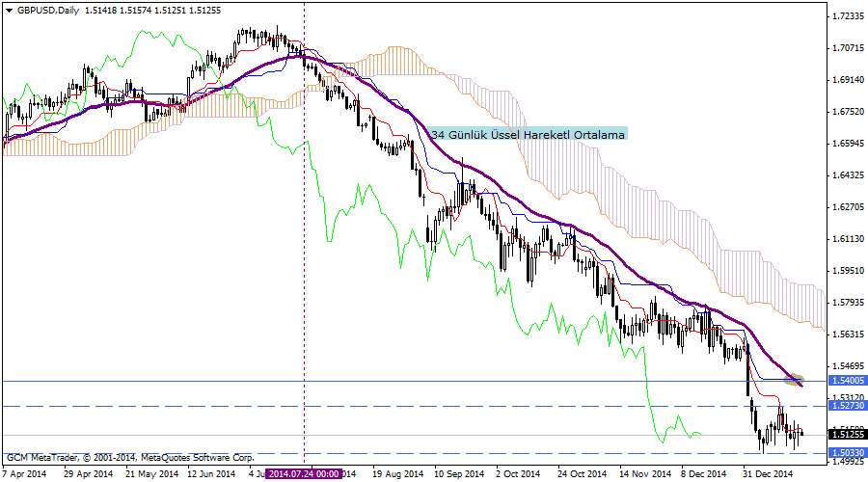Click the GCM MetaTrader copyright text
The height and width of the screenshot is (482, 868).
(130, 457)
